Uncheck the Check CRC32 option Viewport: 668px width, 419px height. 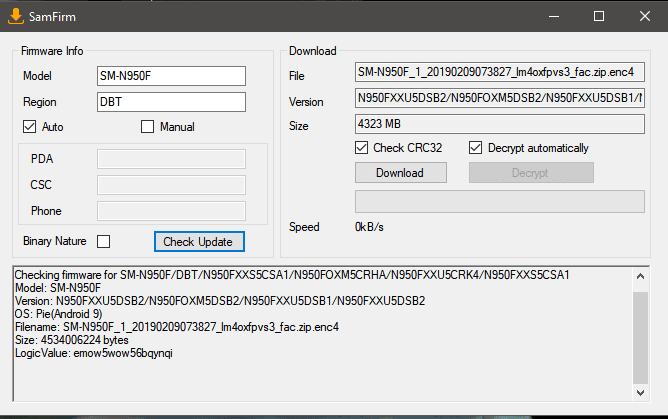click(x=361, y=148)
